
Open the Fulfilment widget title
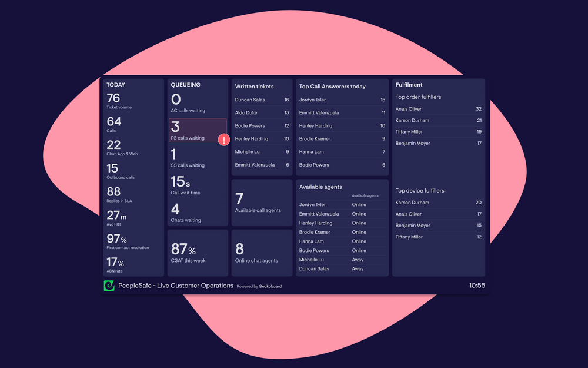(x=409, y=84)
